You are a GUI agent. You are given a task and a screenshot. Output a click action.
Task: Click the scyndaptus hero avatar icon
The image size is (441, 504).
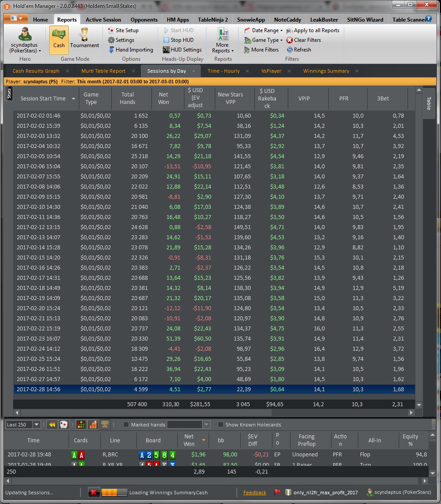[x=24, y=35]
